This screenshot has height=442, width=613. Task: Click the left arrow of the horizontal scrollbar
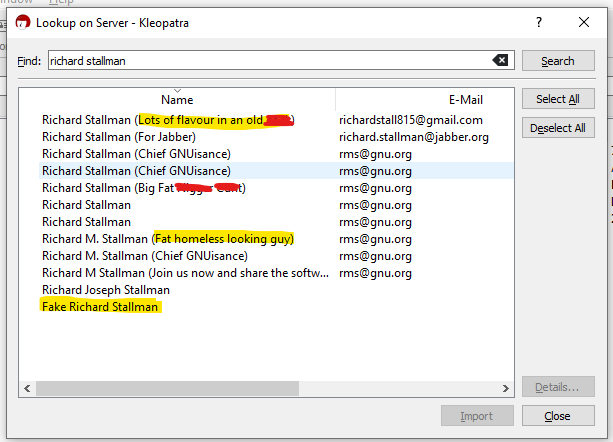coord(27,388)
